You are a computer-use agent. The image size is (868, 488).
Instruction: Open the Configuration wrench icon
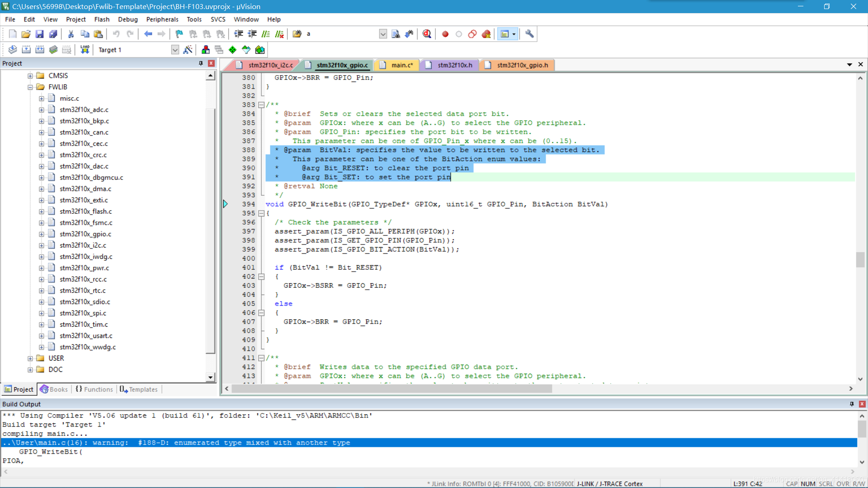[x=529, y=34]
